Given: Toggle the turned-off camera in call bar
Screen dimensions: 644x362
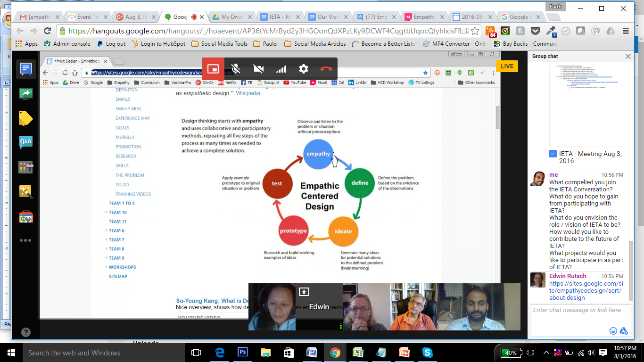Looking at the screenshot, I should [x=258, y=69].
